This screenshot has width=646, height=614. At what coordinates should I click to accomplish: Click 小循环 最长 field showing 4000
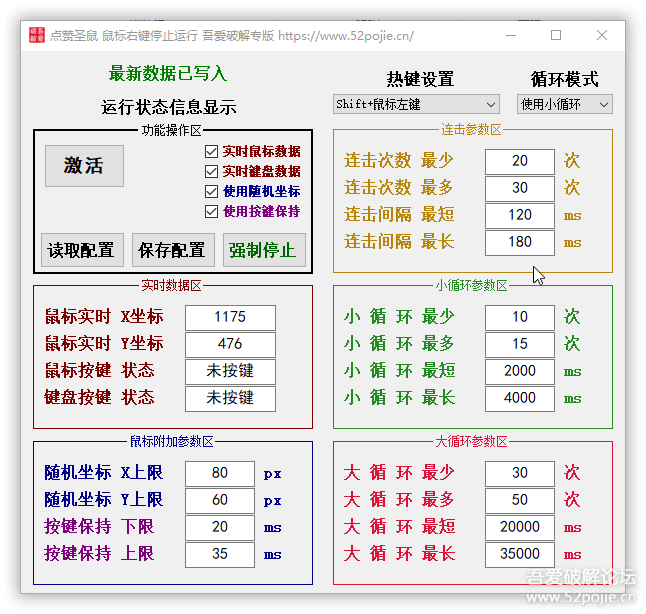point(520,398)
